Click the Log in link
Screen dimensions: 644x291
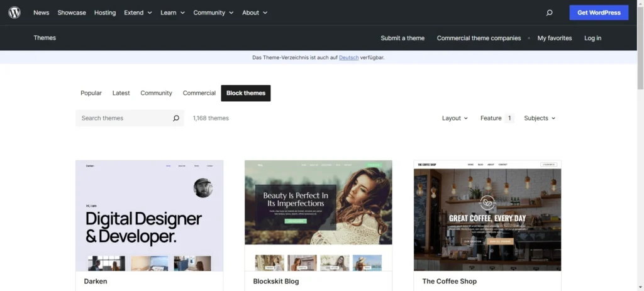(592, 38)
